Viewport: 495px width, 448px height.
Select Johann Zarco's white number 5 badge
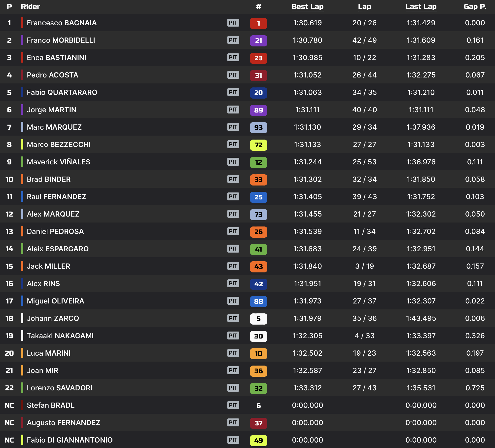(x=259, y=318)
